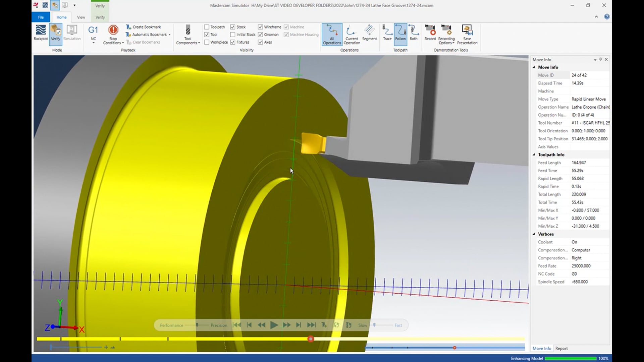644x362 pixels.
Task: Collapse the ribbon chevron
Action: (596, 17)
